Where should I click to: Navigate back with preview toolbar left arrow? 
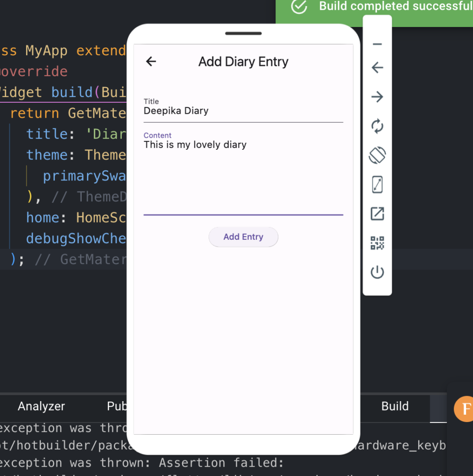click(377, 67)
